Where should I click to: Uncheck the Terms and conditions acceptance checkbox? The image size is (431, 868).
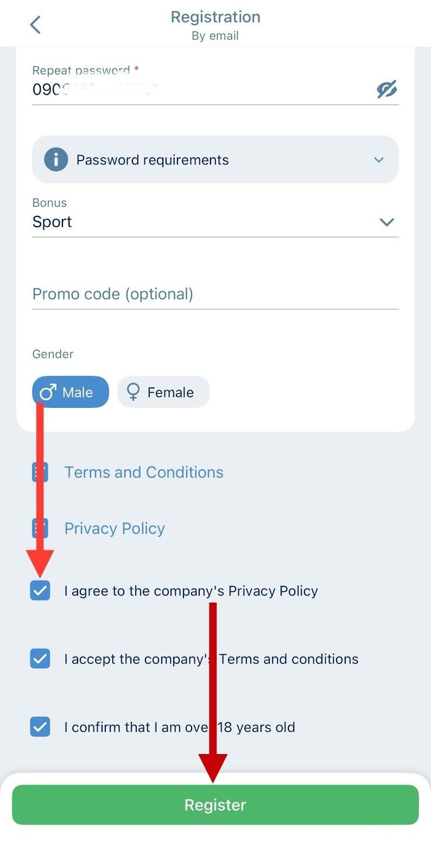coord(40,659)
